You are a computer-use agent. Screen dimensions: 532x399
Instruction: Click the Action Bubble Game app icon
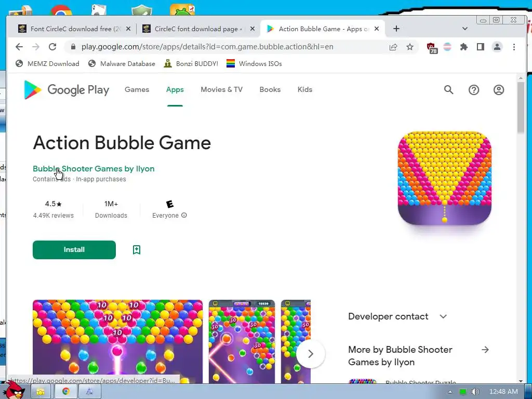tap(445, 178)
